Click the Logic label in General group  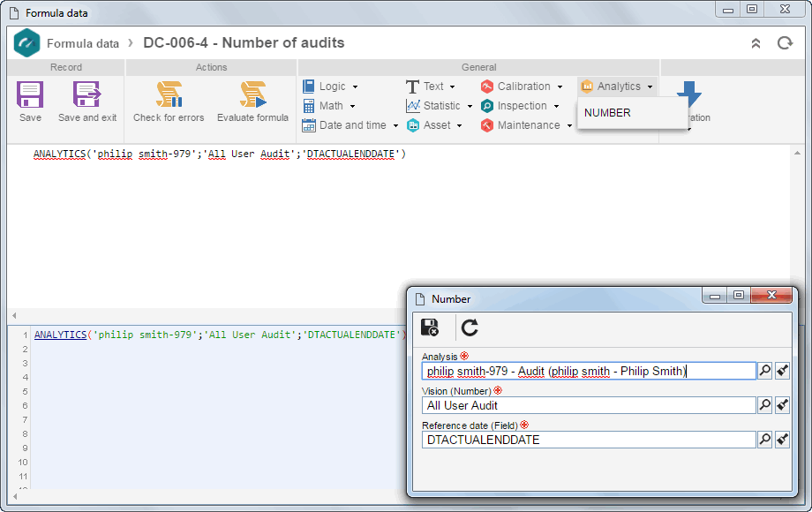(333, 87)
